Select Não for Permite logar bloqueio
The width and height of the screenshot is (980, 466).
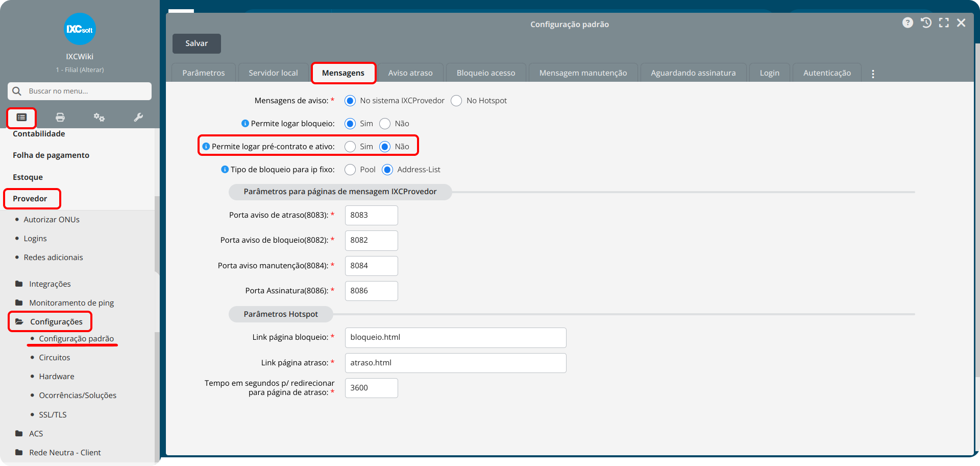(385, 124)
